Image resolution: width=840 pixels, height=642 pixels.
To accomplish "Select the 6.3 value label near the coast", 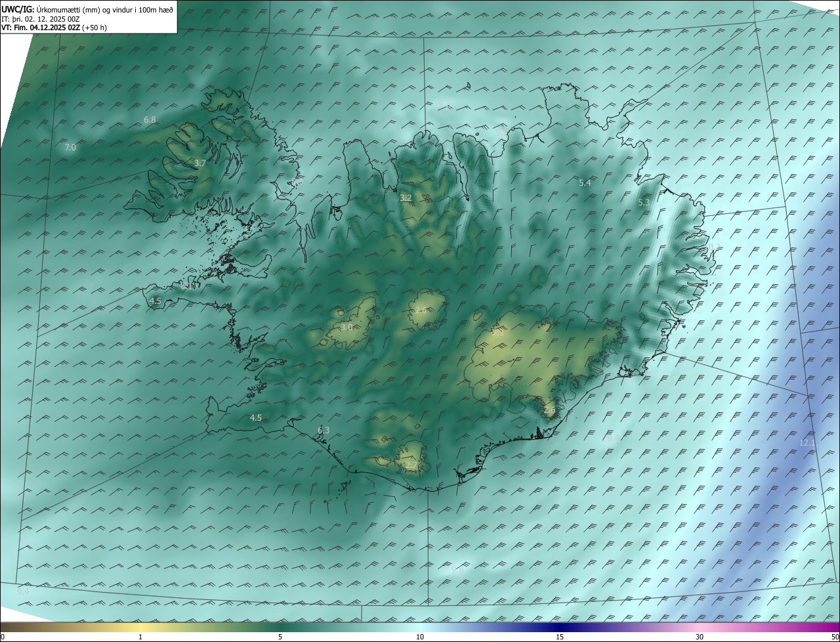I will pos(324,430).
